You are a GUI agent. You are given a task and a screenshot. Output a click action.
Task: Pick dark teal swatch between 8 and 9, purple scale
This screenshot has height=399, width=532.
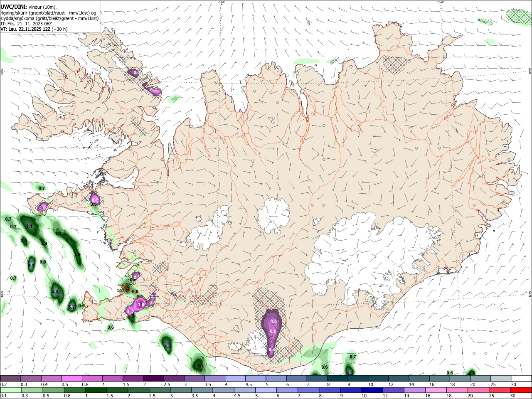point(337,378)
